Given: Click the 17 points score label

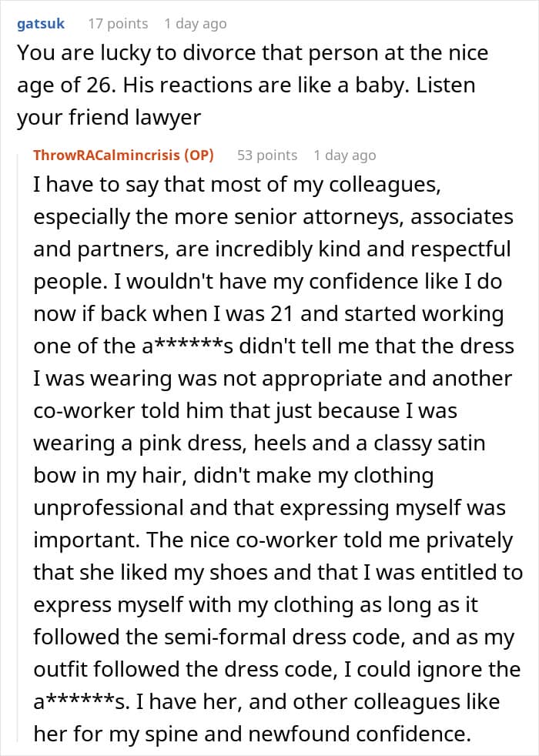Looking at the screenshot, I should click(x=118, y=24).
